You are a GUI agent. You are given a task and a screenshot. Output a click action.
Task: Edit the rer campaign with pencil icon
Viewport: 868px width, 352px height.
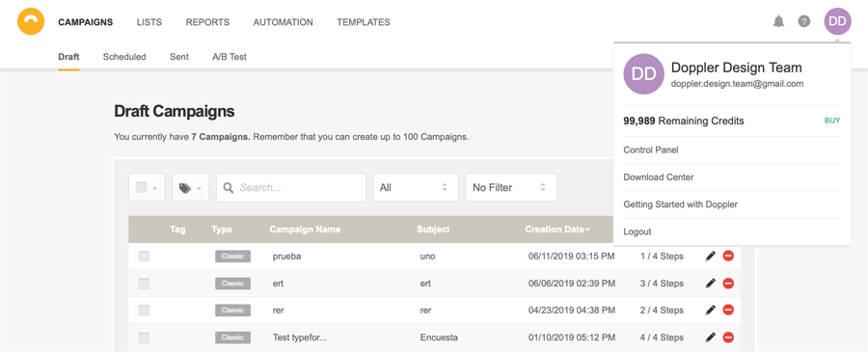point(711,311)
